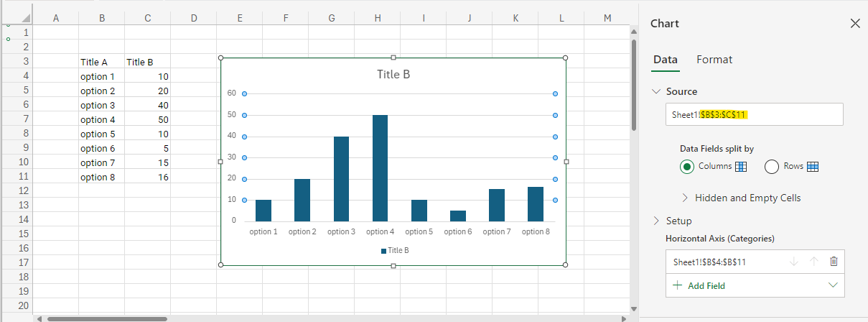Click the select-all corner of the grid
Viewport: 868px width, 322px height.
click(22, 17)
